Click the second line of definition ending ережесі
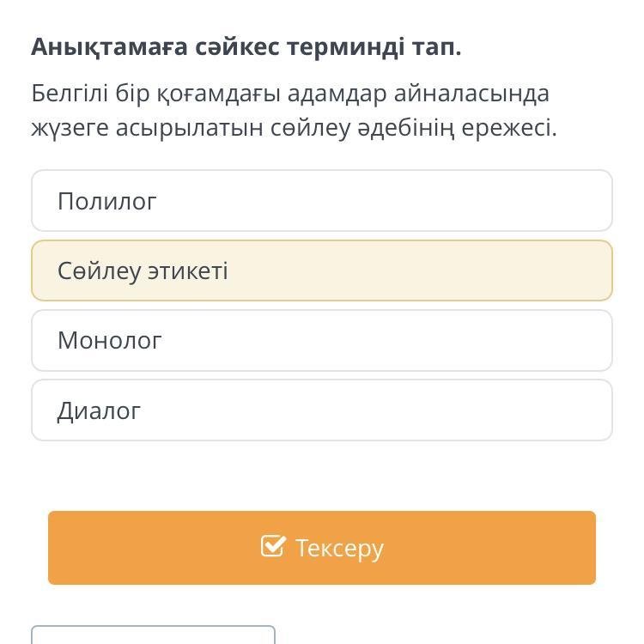Screen dimensions: 644x644 point(294,128)
